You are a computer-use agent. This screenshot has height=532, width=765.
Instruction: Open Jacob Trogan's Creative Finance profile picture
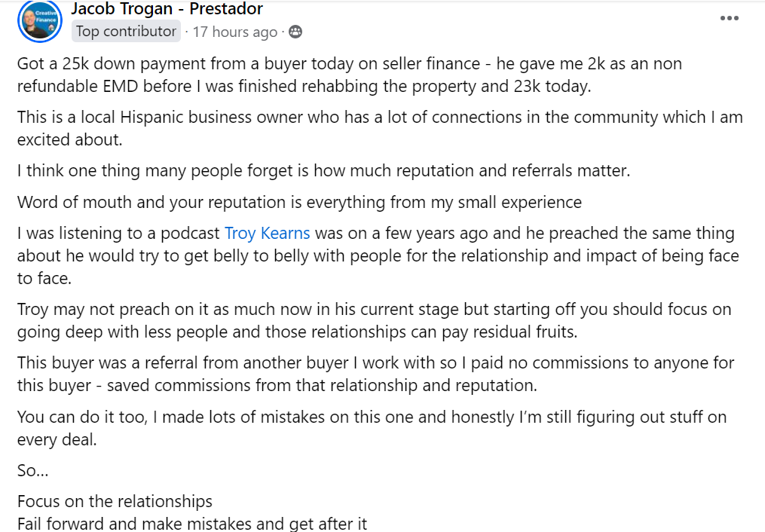(x=40, y=20)
